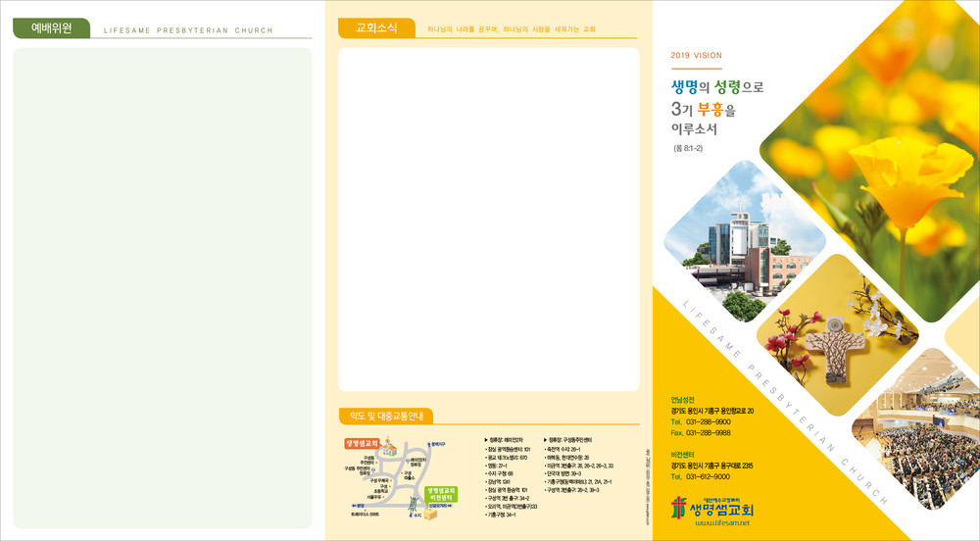
Task: Click inside the empty 교회소식 white box
Action: coord(488,218)
